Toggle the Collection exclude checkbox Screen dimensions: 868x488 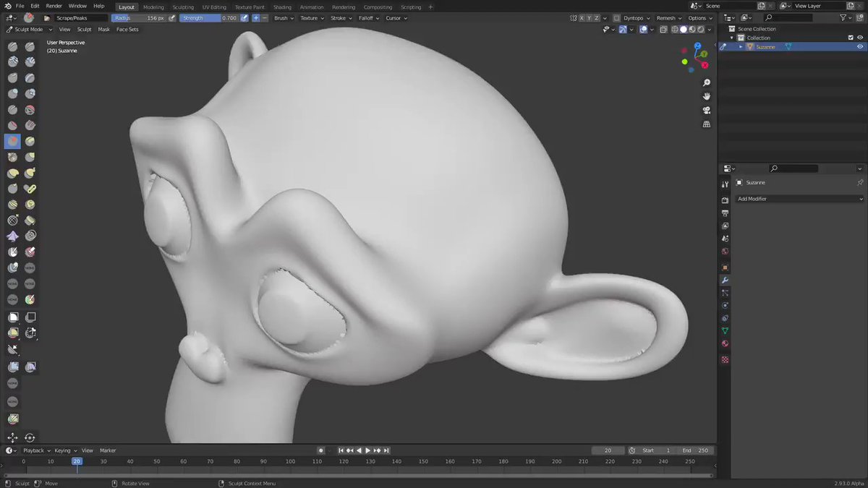[851, 38]
